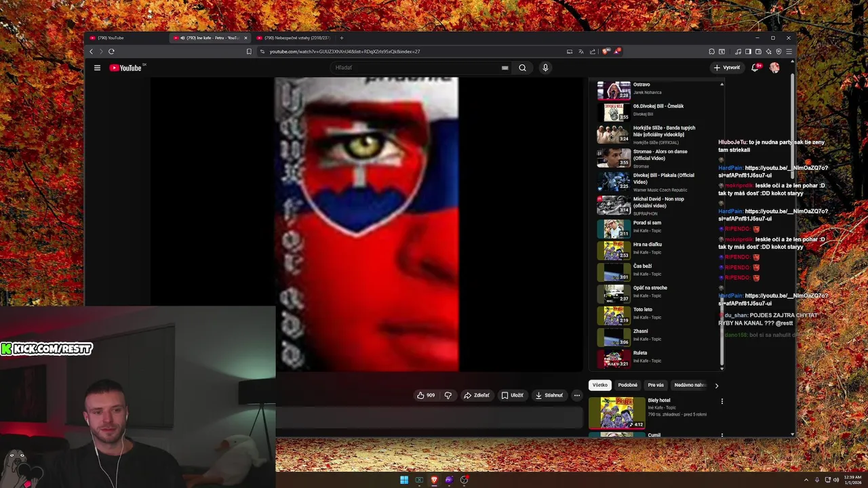The height and width of the screenshot is (488, 868).
Task: Play Michal David - Non stop
Action: coord(656,205)
